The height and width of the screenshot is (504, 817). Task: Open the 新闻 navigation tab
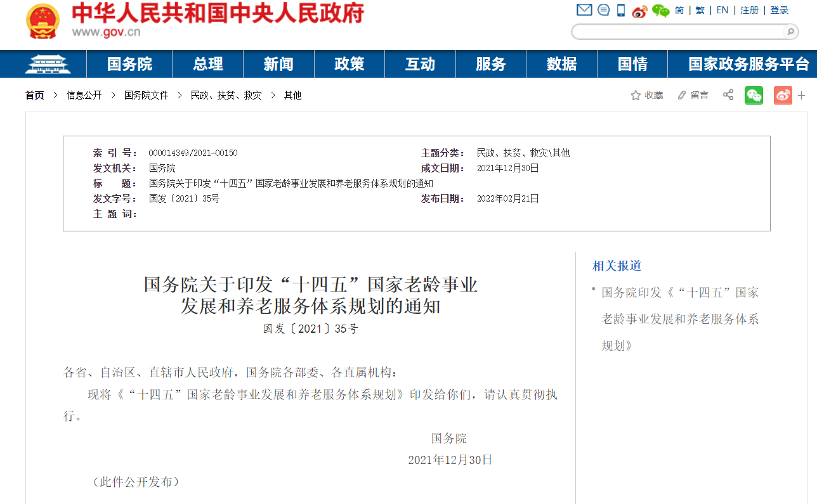click(278, 63)
